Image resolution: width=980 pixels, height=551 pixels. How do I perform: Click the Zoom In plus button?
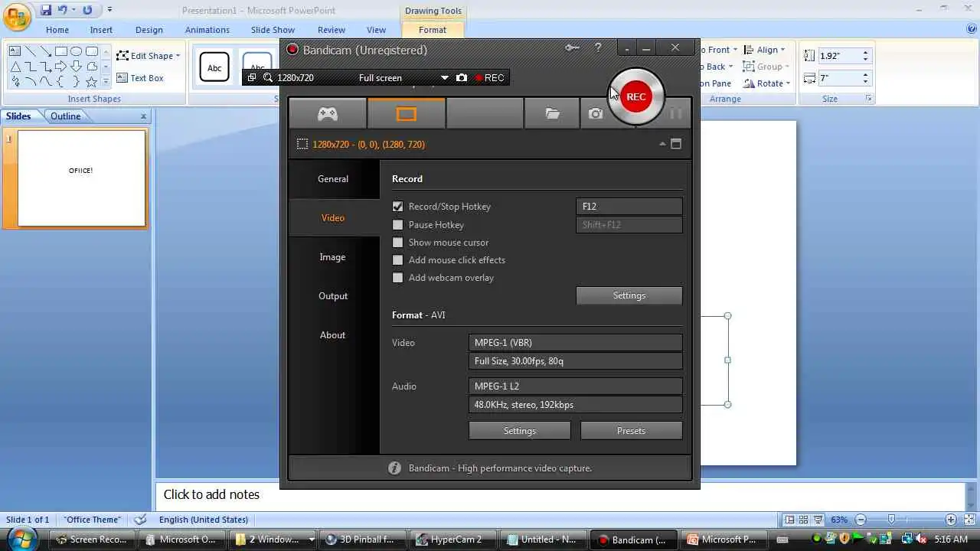coord(950,520)
